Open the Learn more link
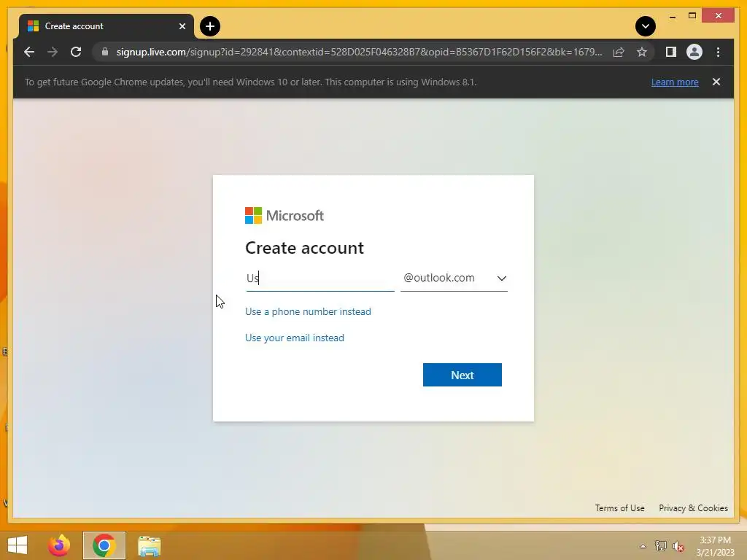 coord(675,82)
